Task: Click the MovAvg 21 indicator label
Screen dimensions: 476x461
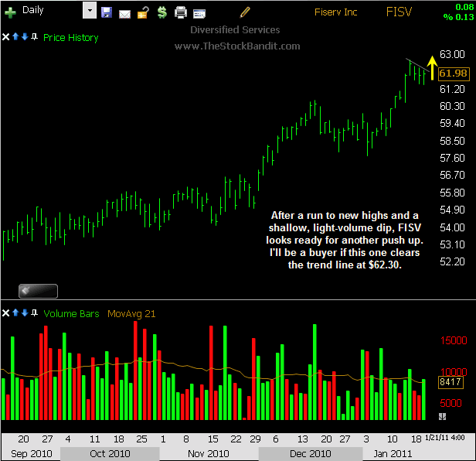Action: [x=131, y=314]
